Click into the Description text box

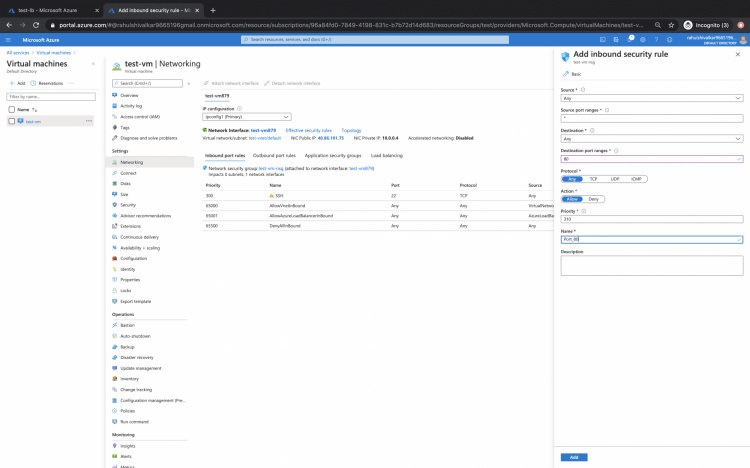(651, 265)
